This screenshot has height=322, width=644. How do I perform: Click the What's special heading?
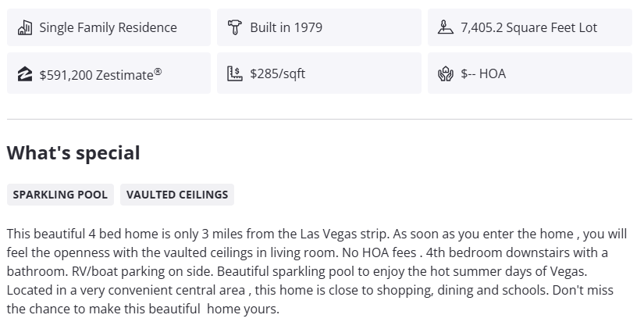tap(73, 153)
